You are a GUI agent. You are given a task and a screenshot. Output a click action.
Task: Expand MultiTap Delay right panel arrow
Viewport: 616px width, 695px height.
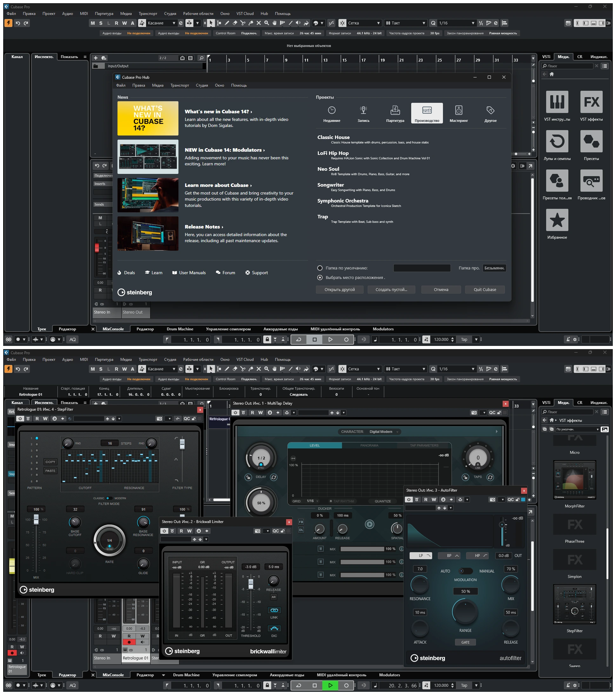pos(497,432)
